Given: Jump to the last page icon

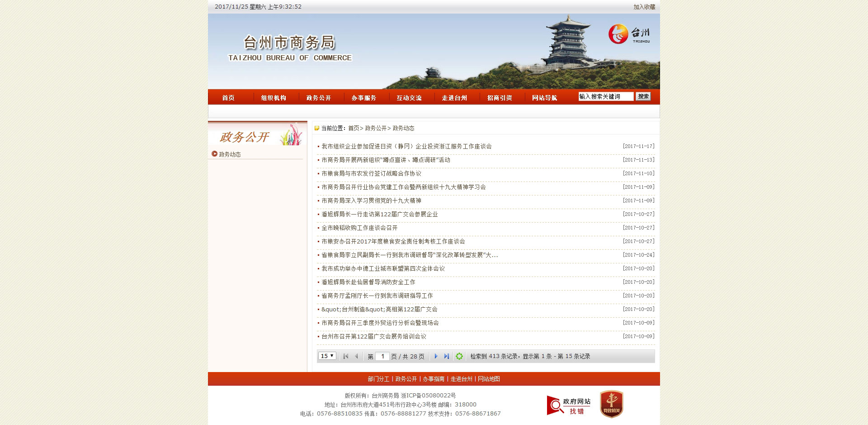Looking at the screenshot, I should pyautogui.click(x=447, y=356).
